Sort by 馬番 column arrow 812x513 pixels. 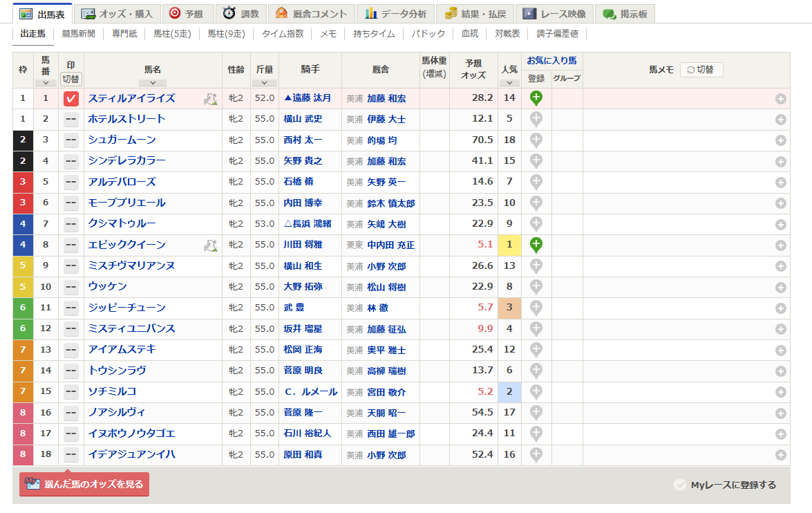point(46,83)
